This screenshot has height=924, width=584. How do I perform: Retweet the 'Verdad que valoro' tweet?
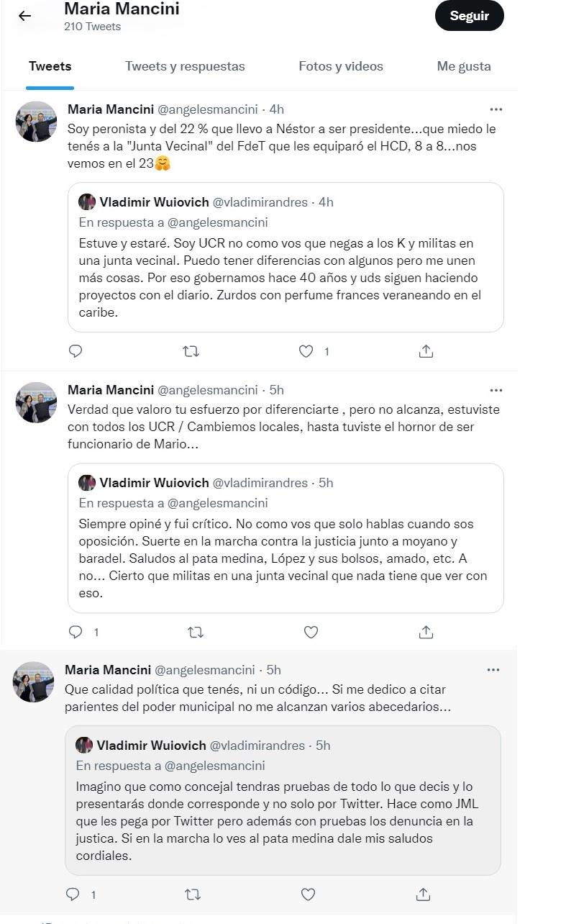point(195,632)
